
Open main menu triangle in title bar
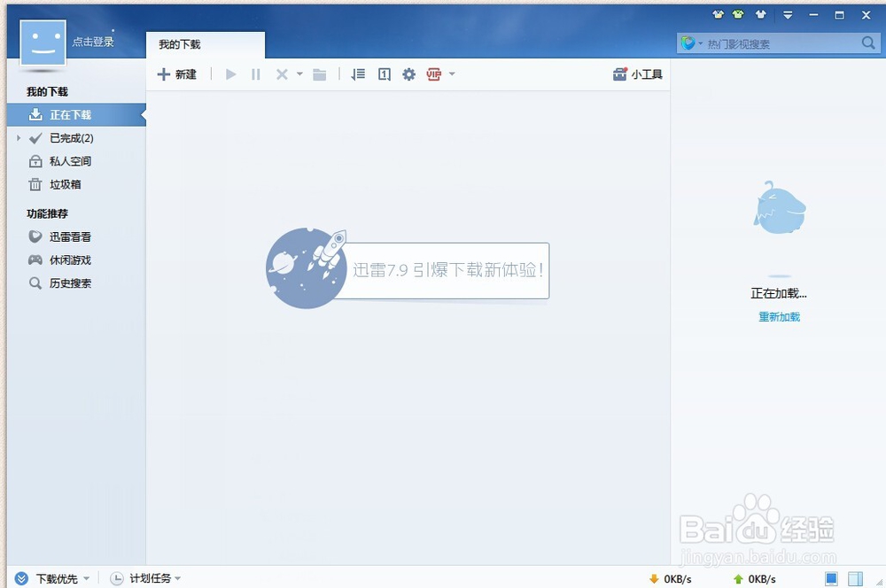pyautogui.click(x=788, y=15)
